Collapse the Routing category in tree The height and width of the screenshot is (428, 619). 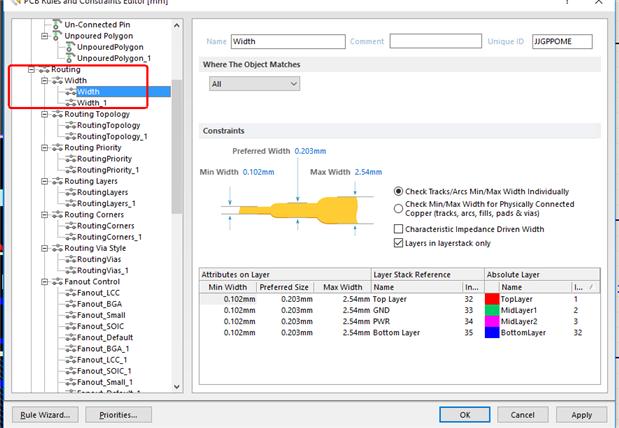[31, 69]
